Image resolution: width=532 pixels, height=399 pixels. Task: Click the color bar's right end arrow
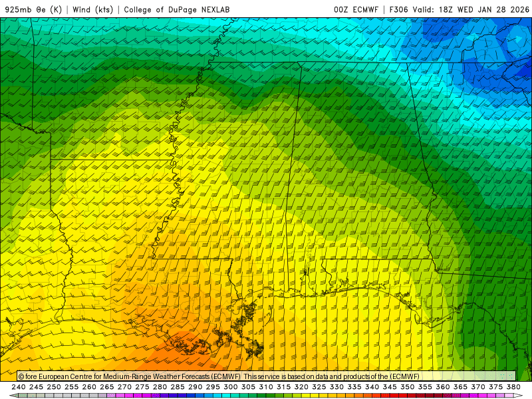[x=519, y=396]
